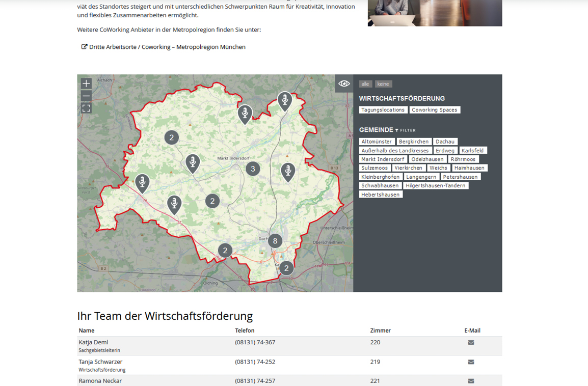Viewport: 588px width, 386px height.
Task: Click the microphone marker near Markt Indersdorf
Action: click(193, 163)
